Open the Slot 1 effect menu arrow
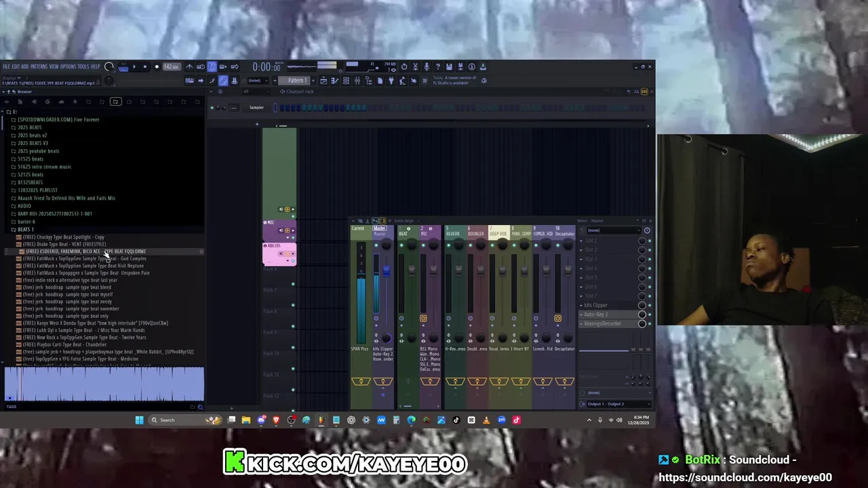 point(581,241)
